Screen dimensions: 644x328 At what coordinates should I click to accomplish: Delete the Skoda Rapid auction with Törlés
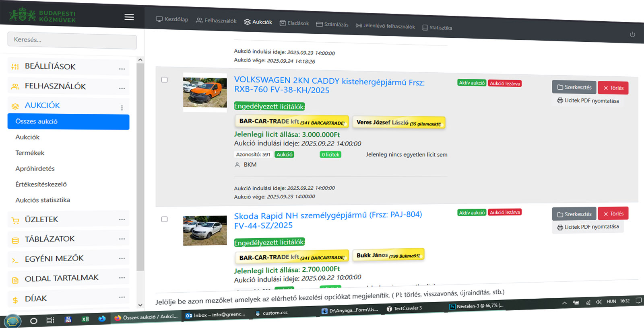click(x=613, y=214)
